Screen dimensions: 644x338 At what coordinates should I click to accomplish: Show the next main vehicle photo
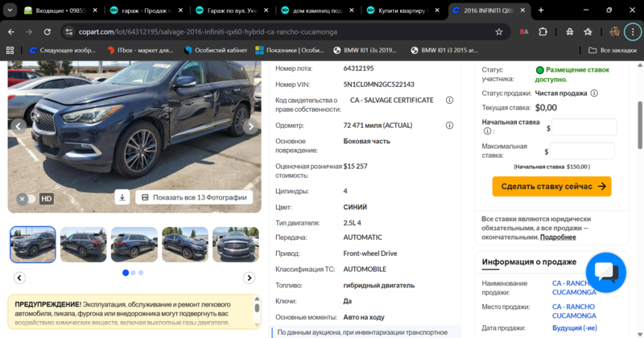click(x=251, y=126)
